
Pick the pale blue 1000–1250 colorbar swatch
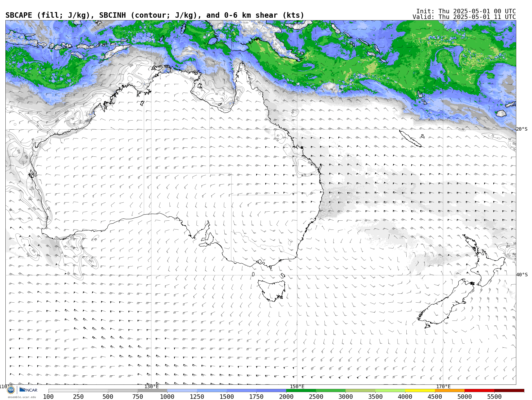coord(182,391)
